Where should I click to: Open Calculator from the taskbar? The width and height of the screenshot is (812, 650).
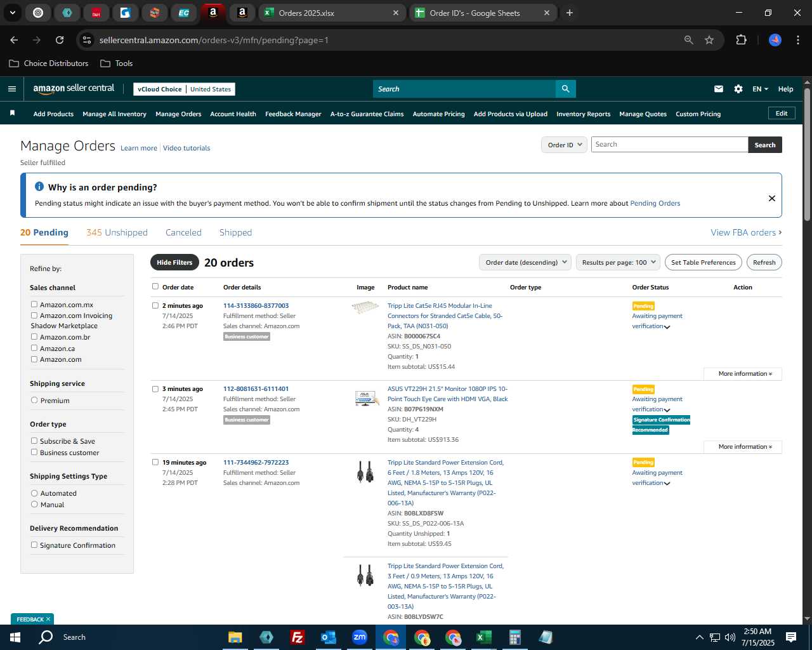click(514, 637)
